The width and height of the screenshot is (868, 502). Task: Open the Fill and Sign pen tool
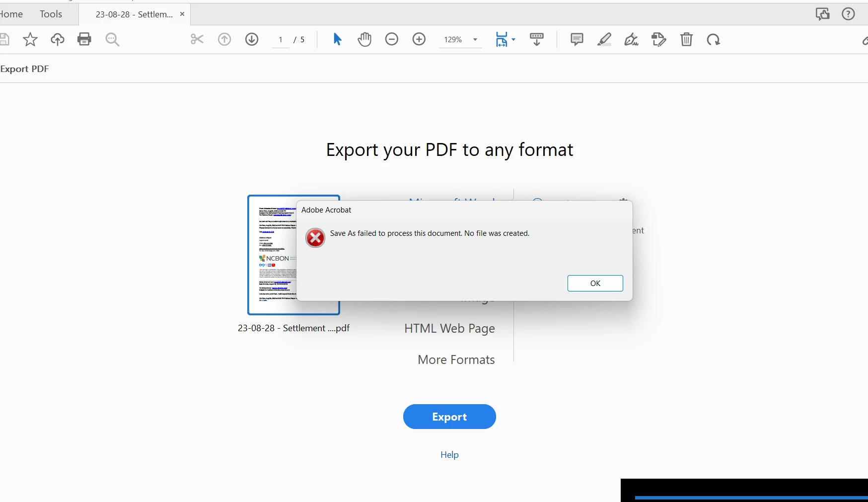[x=631, y=39]
